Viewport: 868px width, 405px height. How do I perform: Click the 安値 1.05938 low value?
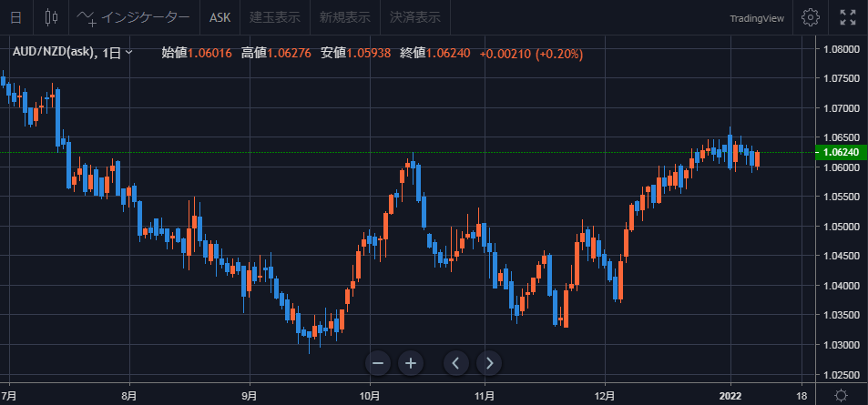click(358, 53)
